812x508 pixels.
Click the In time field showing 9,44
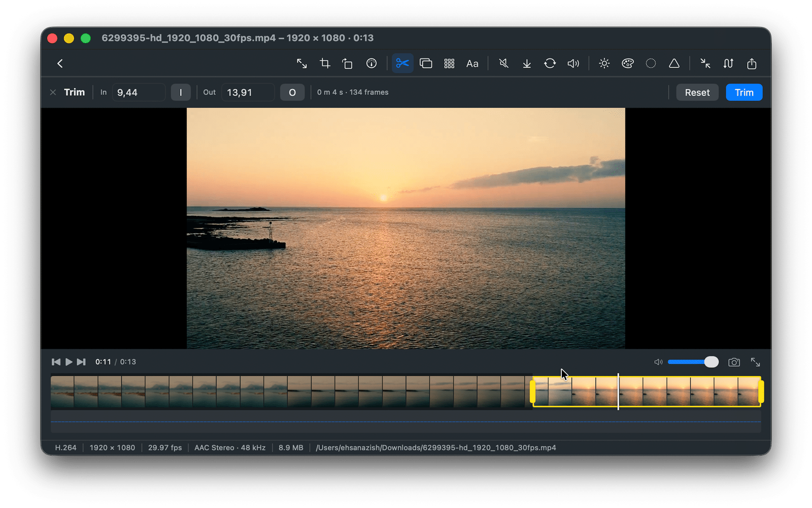point(139,92)
